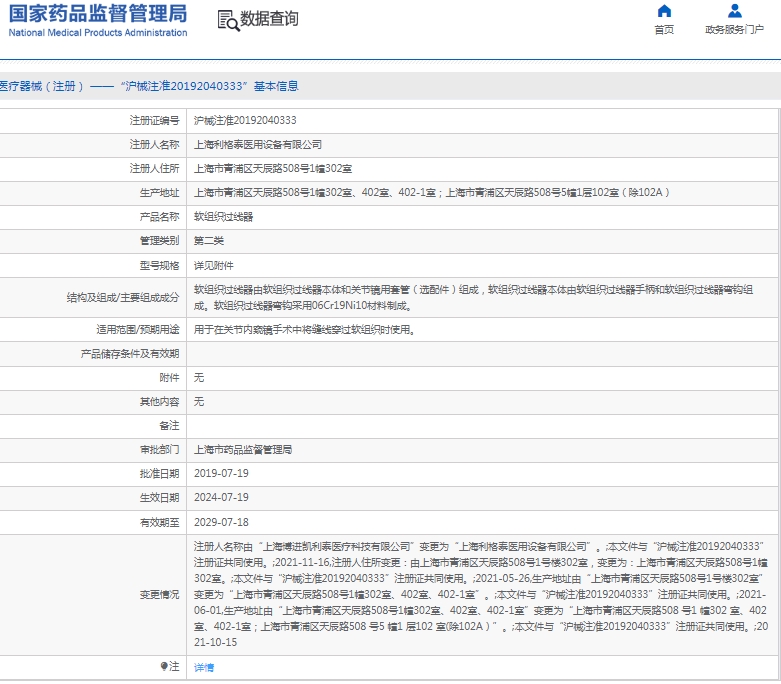Click the 首页 text link

tap(664, 30)
